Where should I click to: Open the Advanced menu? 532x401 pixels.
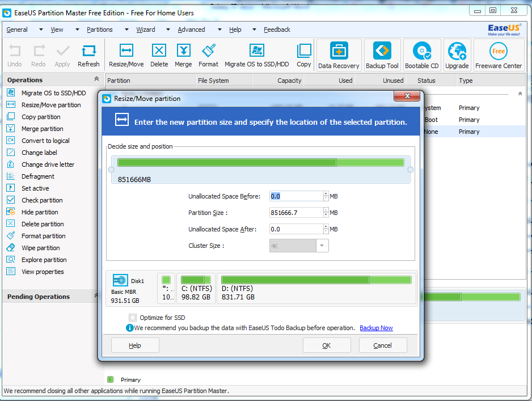pos(191,29)
